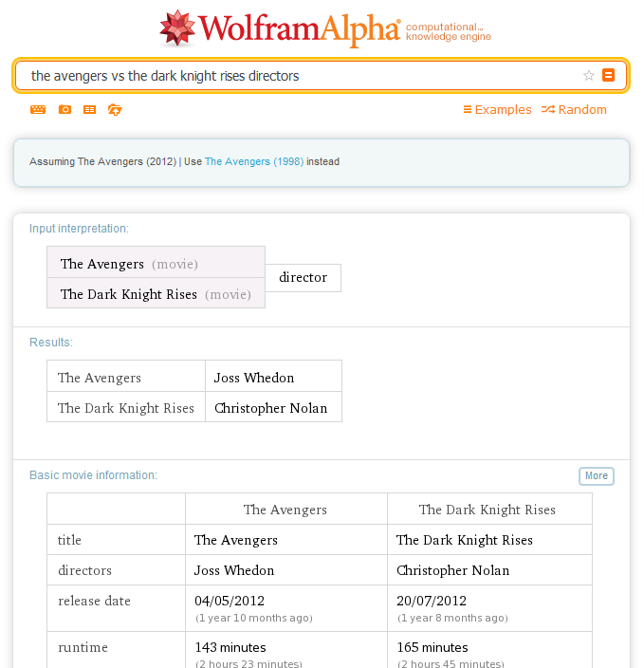Click the Basic movie information heading
Viewport: 644px width, 668px height.
(x=93, y=475)
